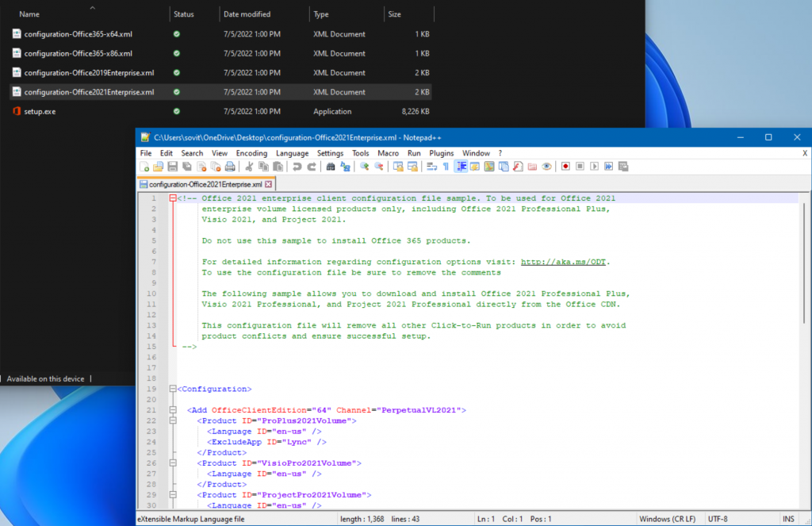Click the Copy toolbar icon
Screen dimensions: 812x526
point(263,167)
